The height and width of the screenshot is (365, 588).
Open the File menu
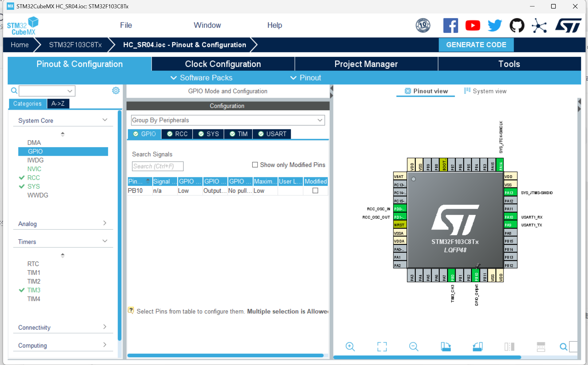pos(126,25)
